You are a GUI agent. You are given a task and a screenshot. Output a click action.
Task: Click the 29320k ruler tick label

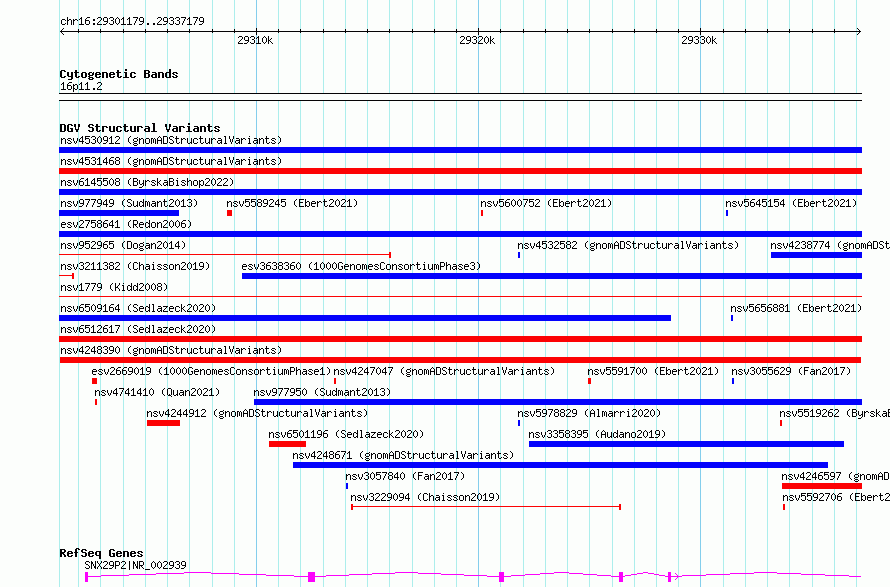pos(477,40)
